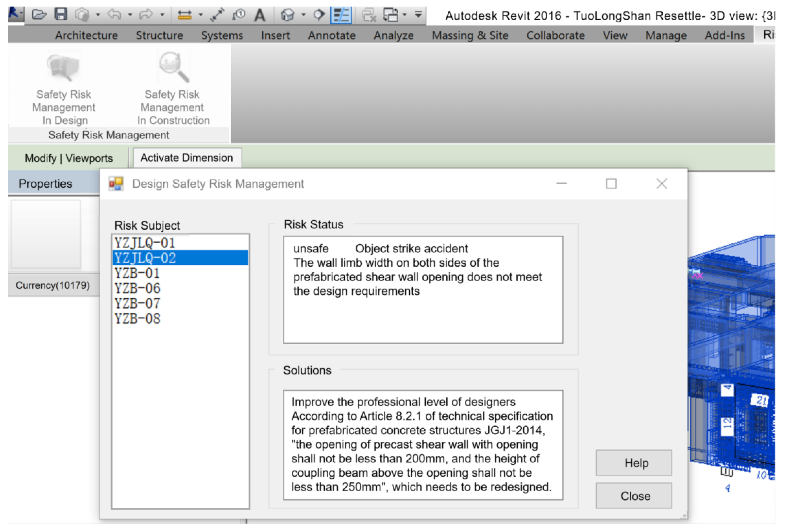
Task: Click the Aligned Dimension icon
Action: [x=217, y=15]
